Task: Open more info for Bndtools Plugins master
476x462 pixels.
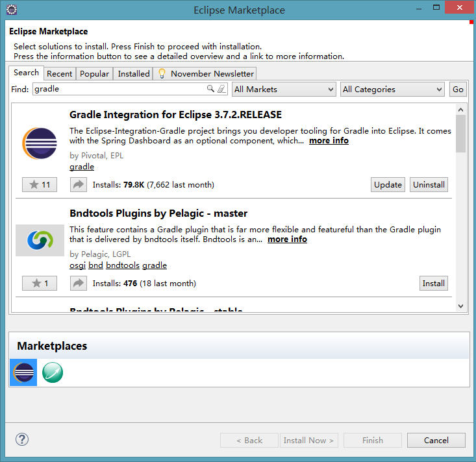Action: point(287,239)
